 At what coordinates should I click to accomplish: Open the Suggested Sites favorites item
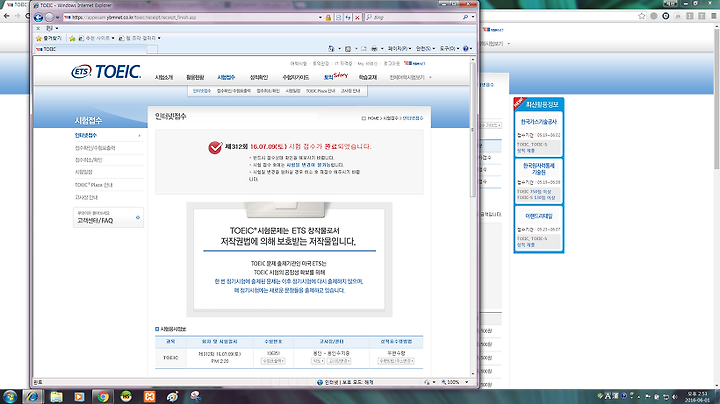96,38
